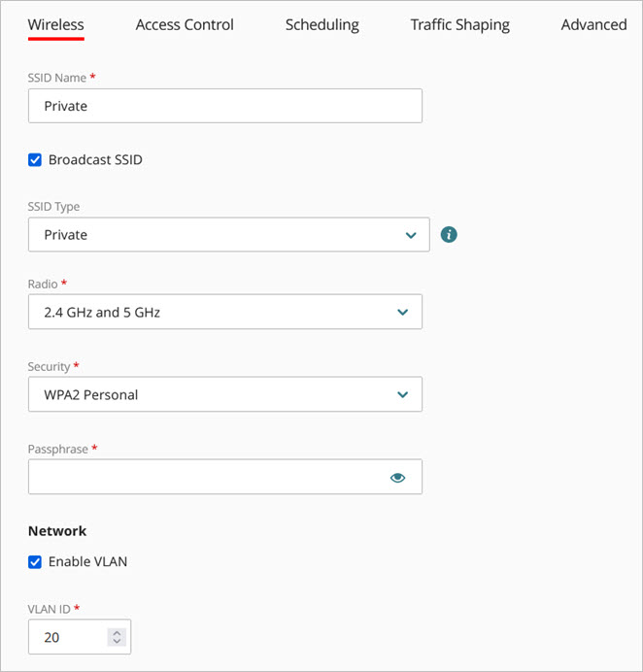Image resolution: width=643 pixels, height=672 pixels.
Task: Decrease VLAN ID with the down arrow
Action: point(118,642)
